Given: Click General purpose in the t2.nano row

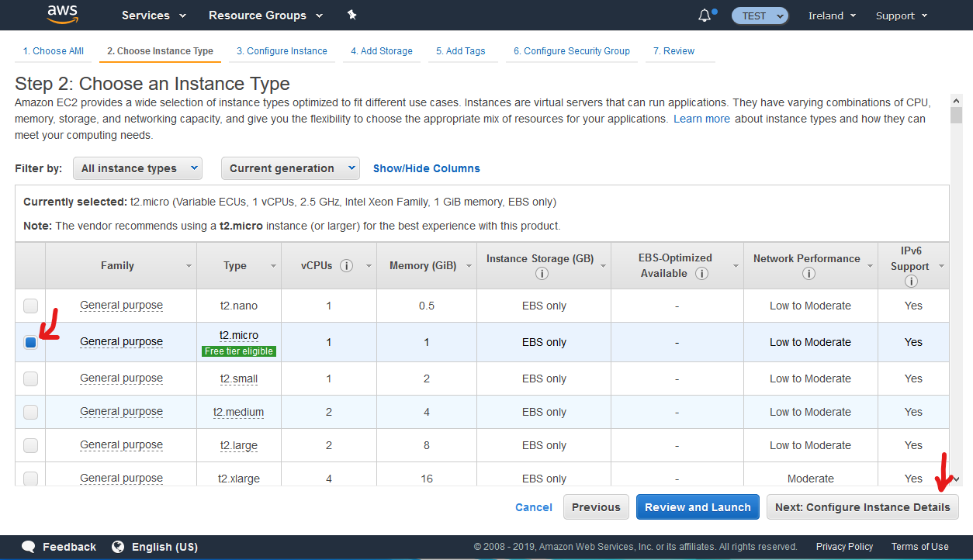Looking at the screenshot, I should (121, 306).
